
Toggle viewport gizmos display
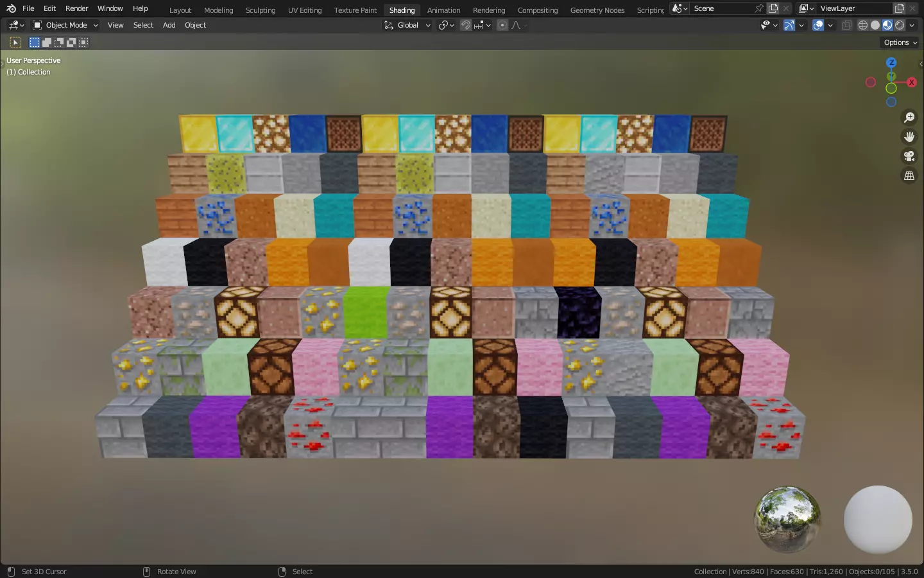pos(789,25)
